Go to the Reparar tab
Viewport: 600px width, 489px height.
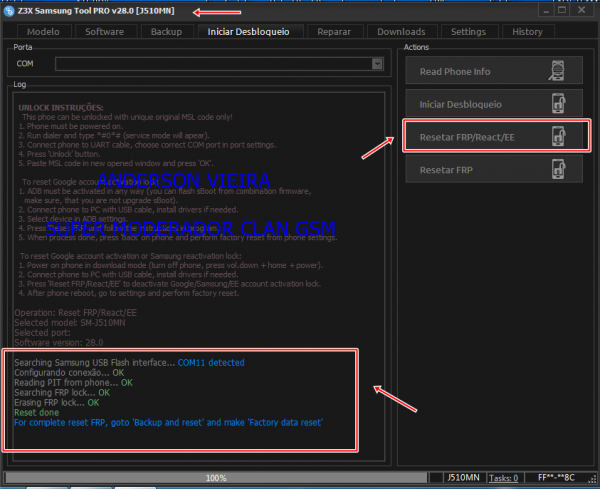334,31
